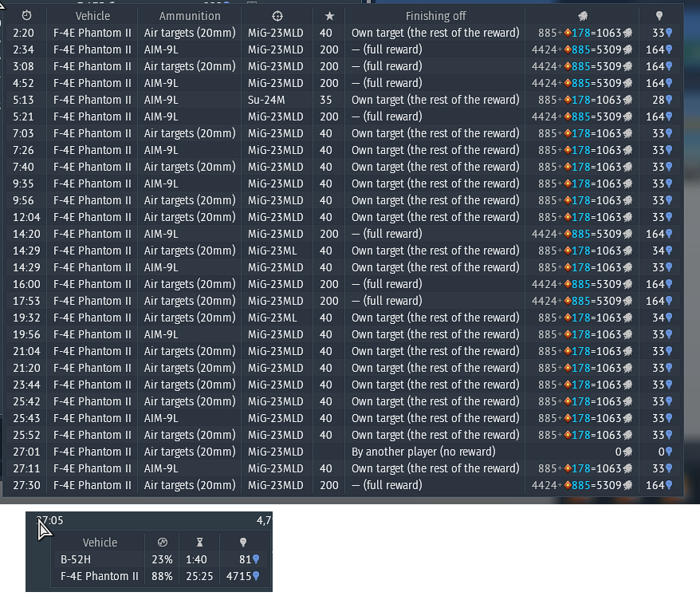Click the MiG-23ML target in the 19:32 row

click(x=273, y=318)
